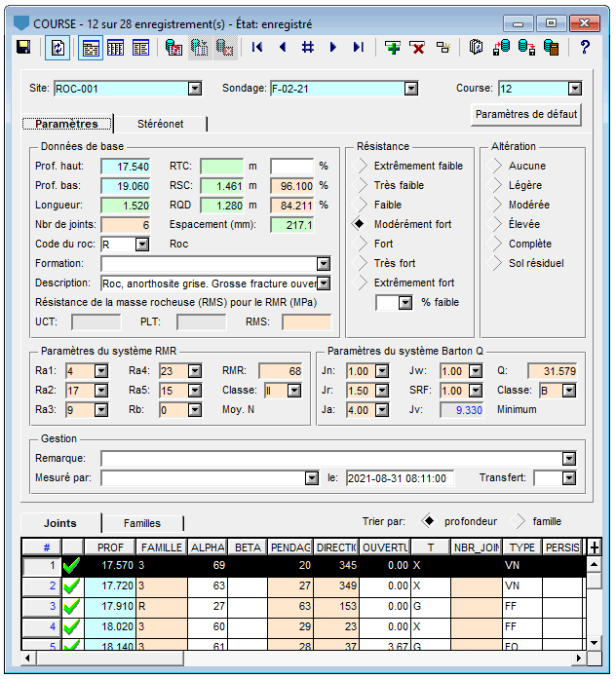Click 'Paramètres de défaut' button
This screenshot has width=616, height=679.
tap(526, 115)
